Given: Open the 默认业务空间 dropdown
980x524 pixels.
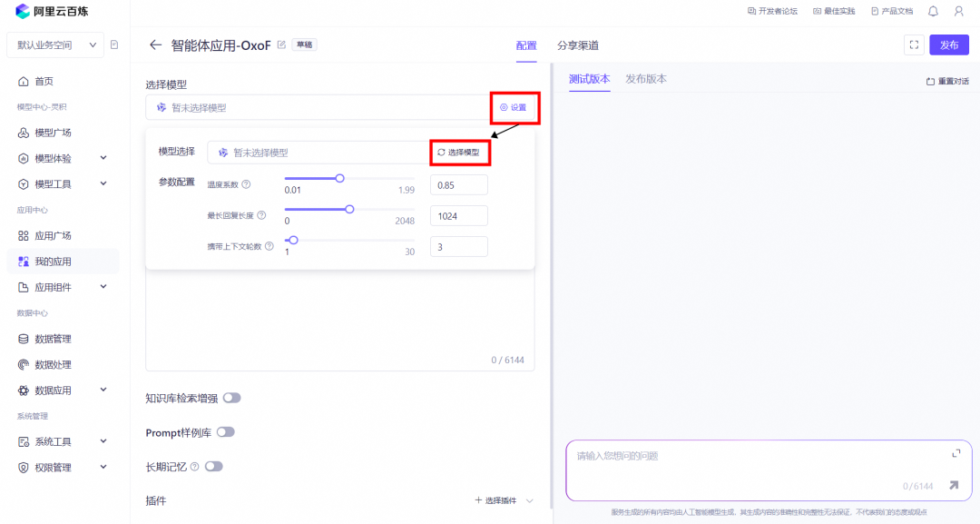Looking at the screenshot, I should coord(54,44).
